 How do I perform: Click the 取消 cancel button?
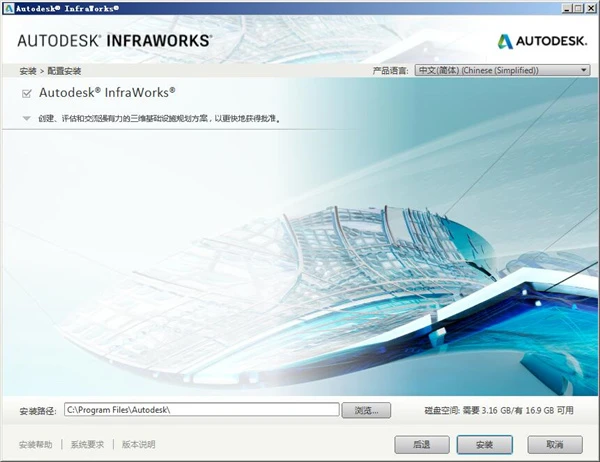(555, 444)
